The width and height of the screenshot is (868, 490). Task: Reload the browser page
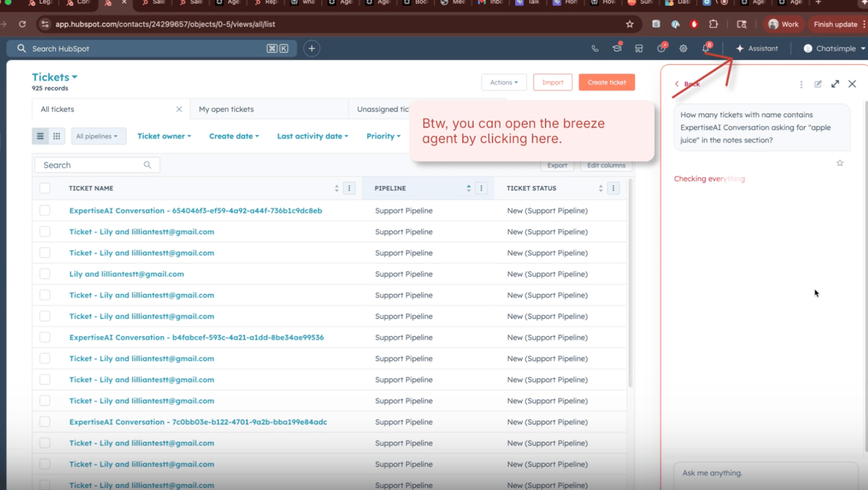tap(22, 24)
